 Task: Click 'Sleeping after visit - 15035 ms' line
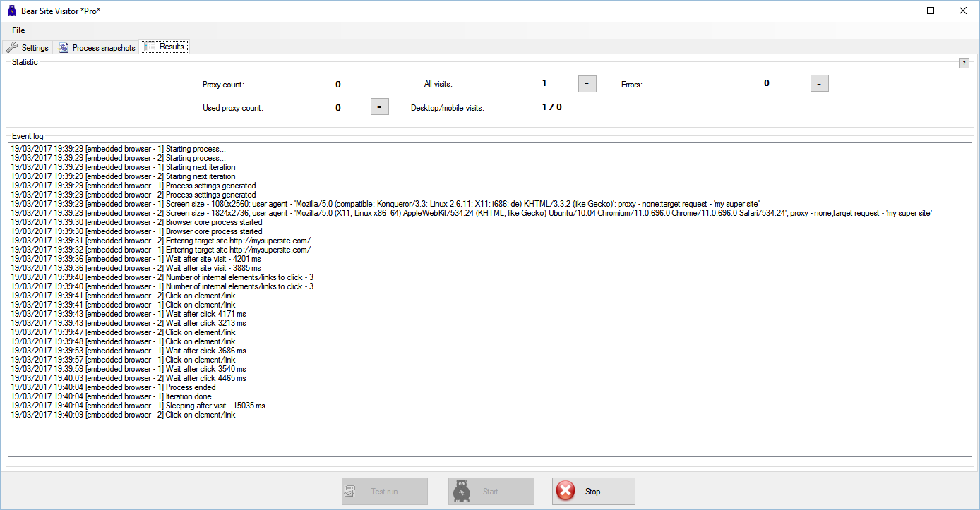coord(138,406)
